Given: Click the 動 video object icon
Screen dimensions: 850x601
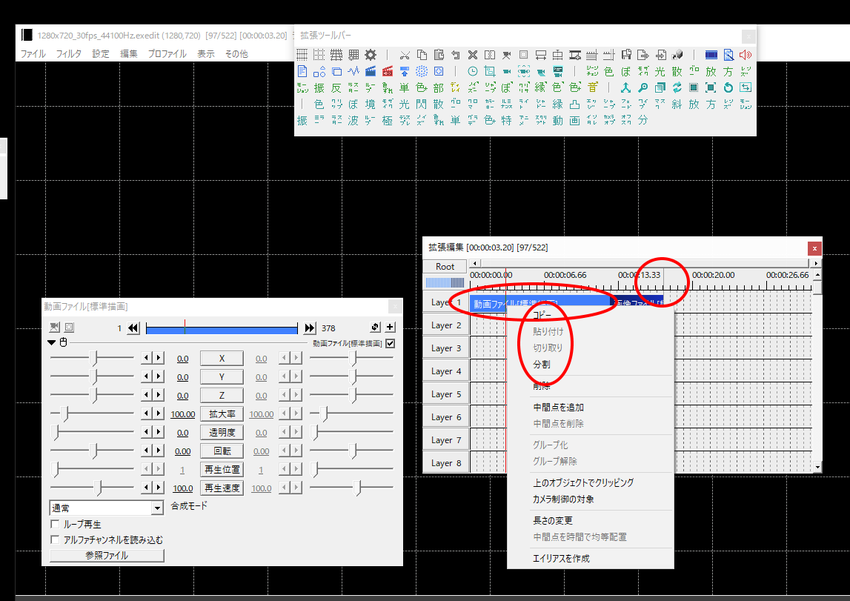Looking at the screenshot, I should coord(558,120).
